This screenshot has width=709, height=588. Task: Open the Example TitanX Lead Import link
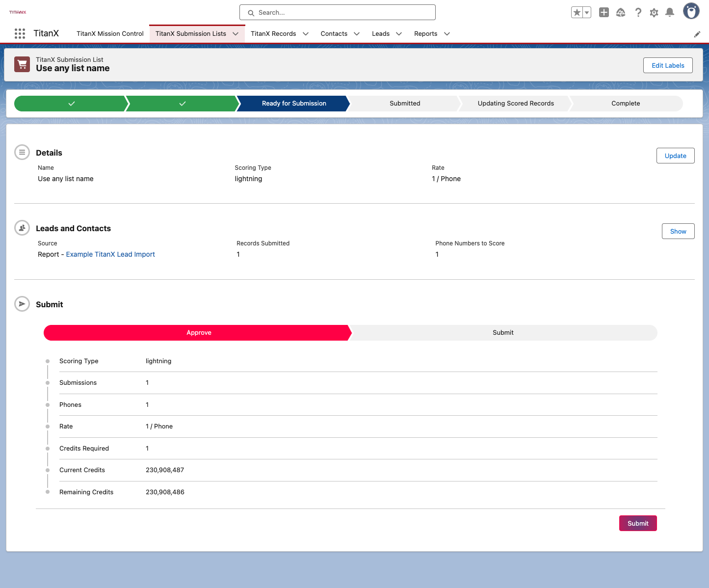pos(110,254)
